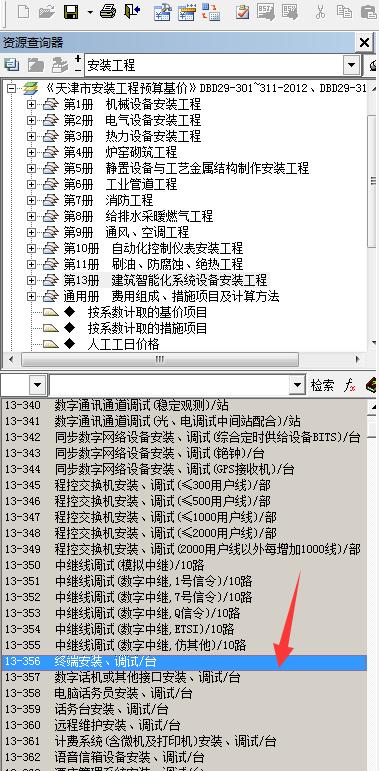The width and height of the screenshot is (379, 771).
Task: Expand 第7册 消防工程
Action: pyautogui.click(x=31, y=201)
